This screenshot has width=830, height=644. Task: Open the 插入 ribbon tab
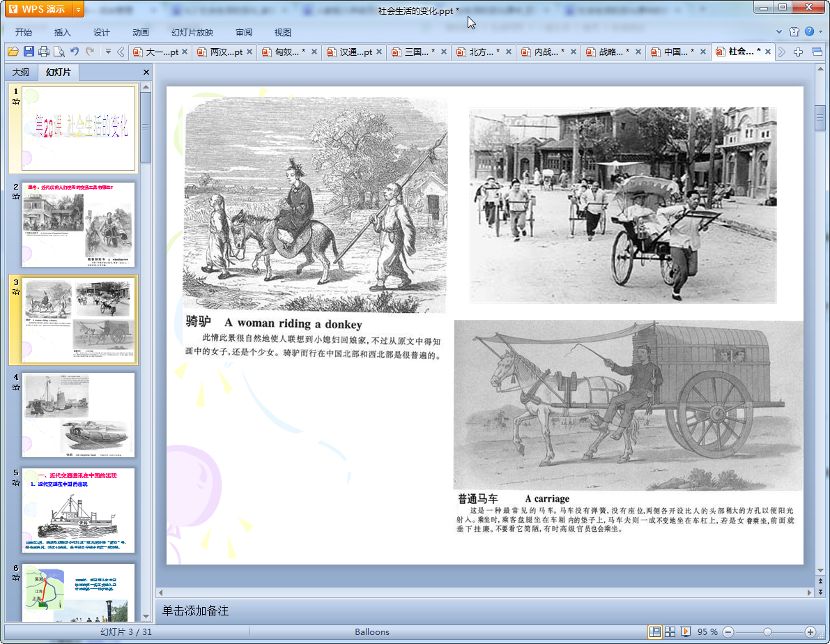(63, 32)
